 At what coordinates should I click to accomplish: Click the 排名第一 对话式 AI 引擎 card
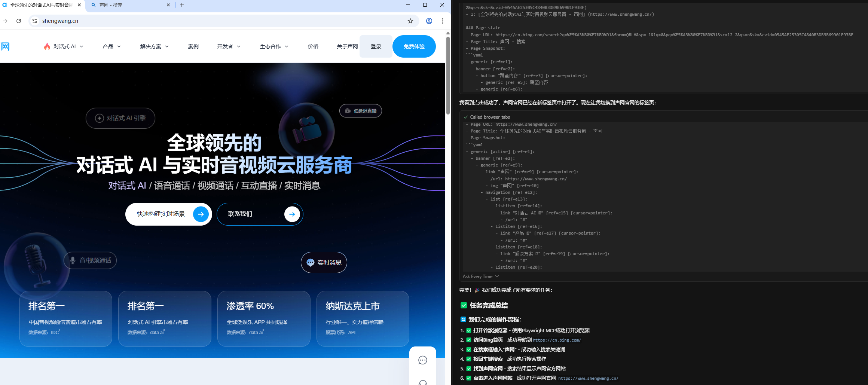pyautogui.click(x=165, y=319)
